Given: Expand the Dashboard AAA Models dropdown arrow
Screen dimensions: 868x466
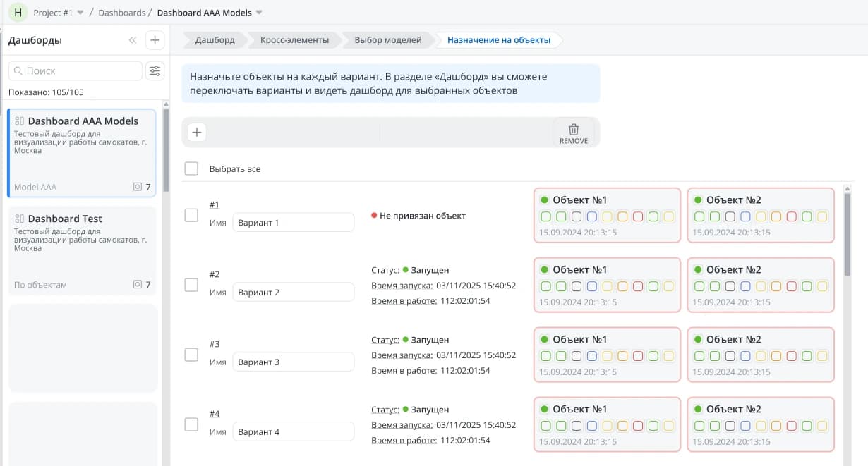Looking at the screenshot, I should pyautogui.click(x=259, y=13).
